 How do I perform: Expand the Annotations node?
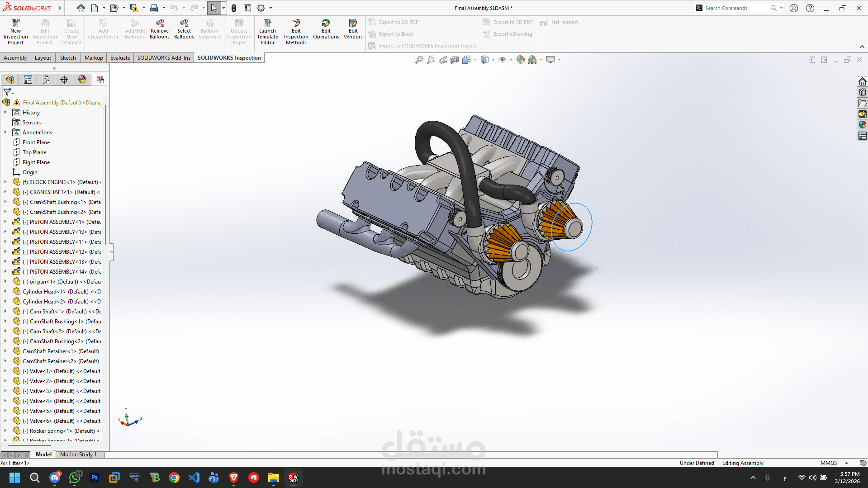(5, 133)
